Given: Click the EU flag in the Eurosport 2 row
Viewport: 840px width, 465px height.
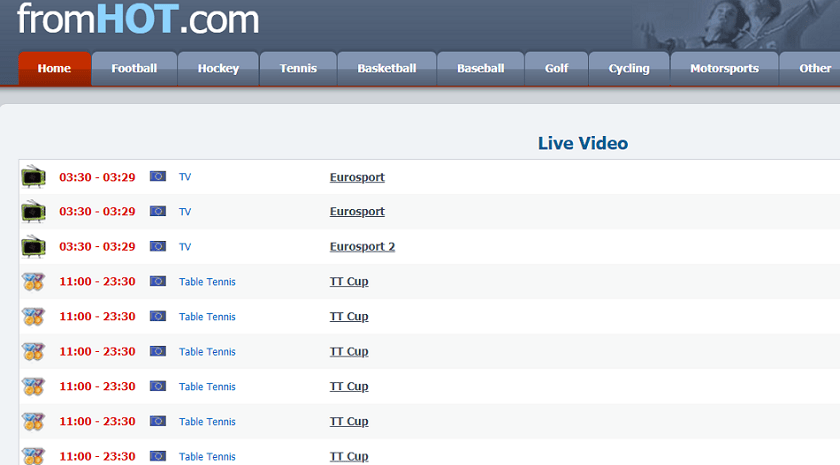Looking at the screenshot, I should click(x=157, y=247).
